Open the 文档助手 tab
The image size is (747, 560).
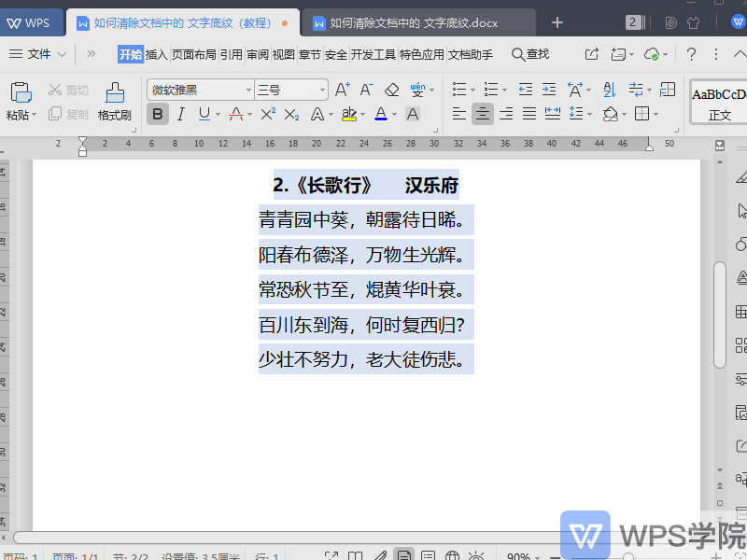pos(471,55)
